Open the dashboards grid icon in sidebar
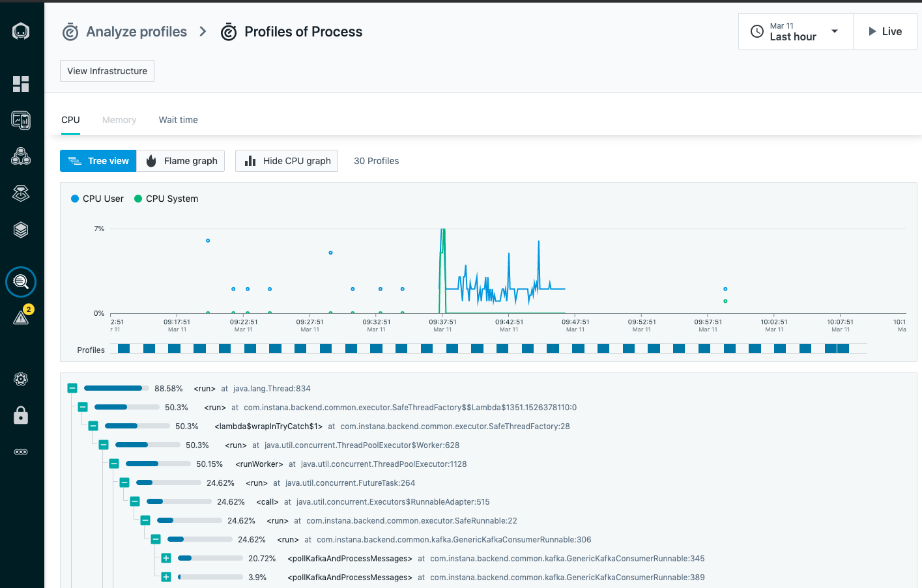The image size is (922, 588). point(21,83)
